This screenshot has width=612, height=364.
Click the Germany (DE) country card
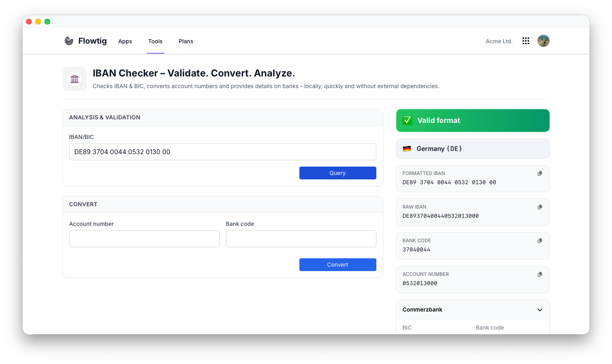click(473, 149)
